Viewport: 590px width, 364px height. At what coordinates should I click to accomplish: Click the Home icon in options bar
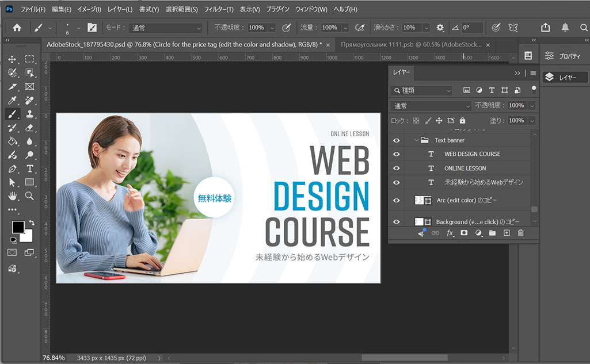pos(17,28)
